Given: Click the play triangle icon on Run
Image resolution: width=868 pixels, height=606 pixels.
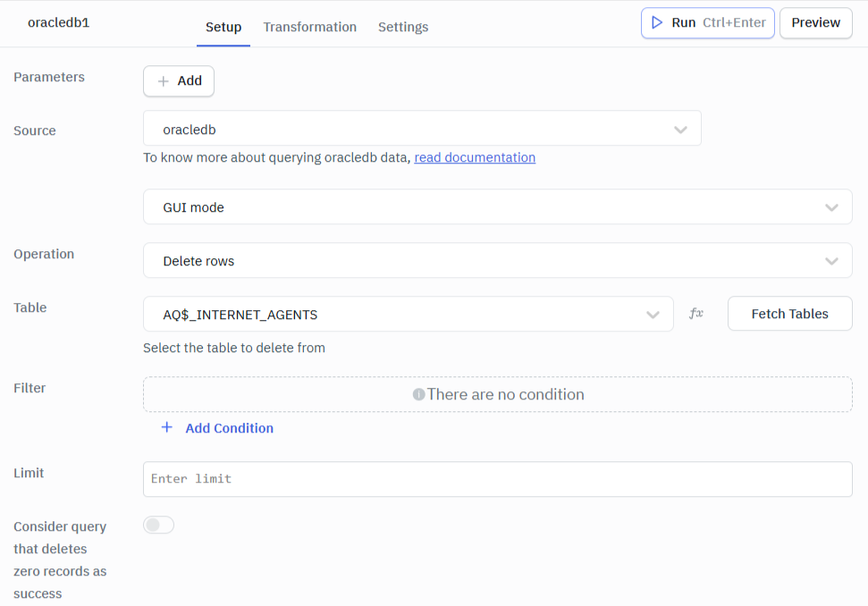Looking at the screenshot, I should coord(657,22).
